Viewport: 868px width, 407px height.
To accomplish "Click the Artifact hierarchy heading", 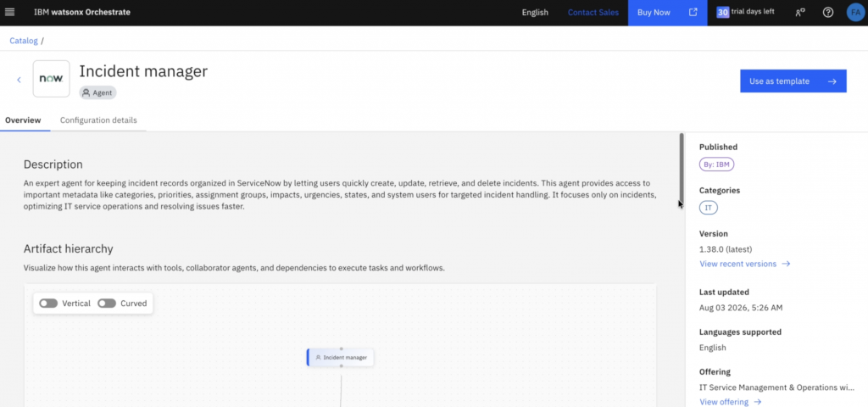I will [x=68, y=248].
